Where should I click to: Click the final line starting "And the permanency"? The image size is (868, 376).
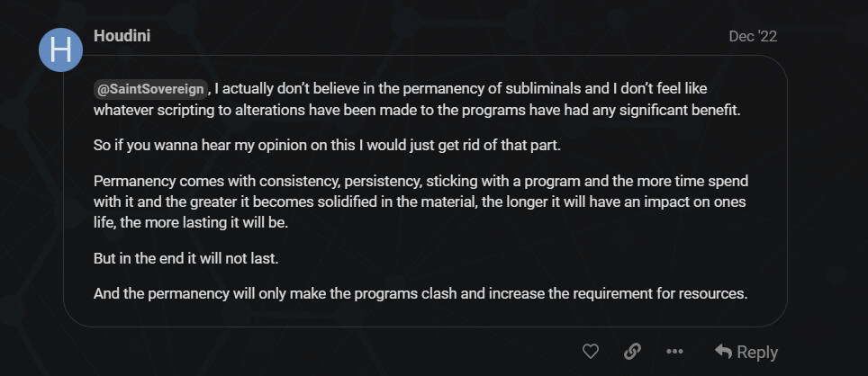click(420, 293)
